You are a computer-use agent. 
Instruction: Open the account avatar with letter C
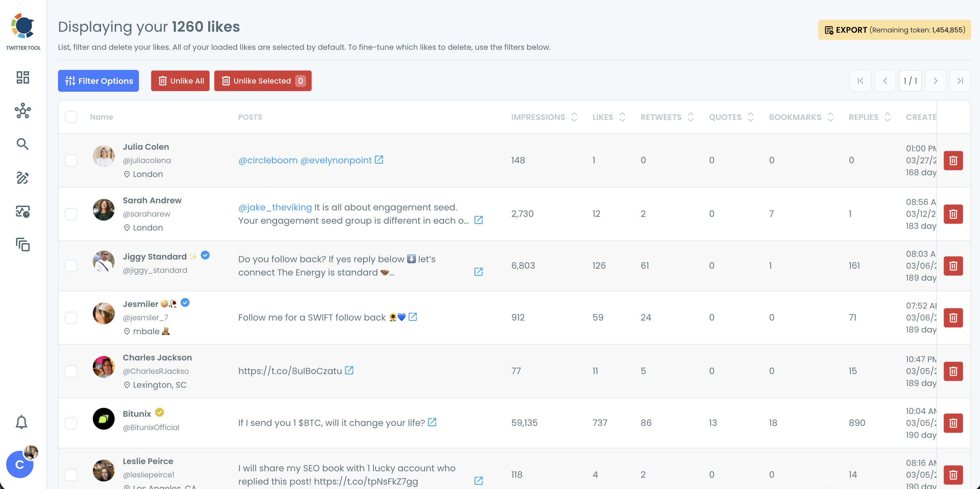pyautogui.click(x=20, y=464)
